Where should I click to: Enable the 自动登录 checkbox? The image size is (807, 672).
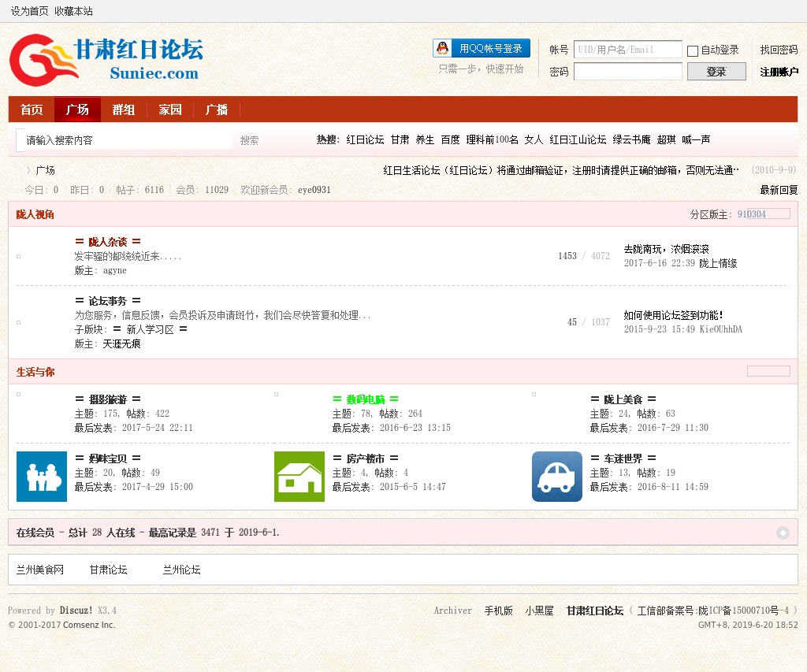pos(693,50)
